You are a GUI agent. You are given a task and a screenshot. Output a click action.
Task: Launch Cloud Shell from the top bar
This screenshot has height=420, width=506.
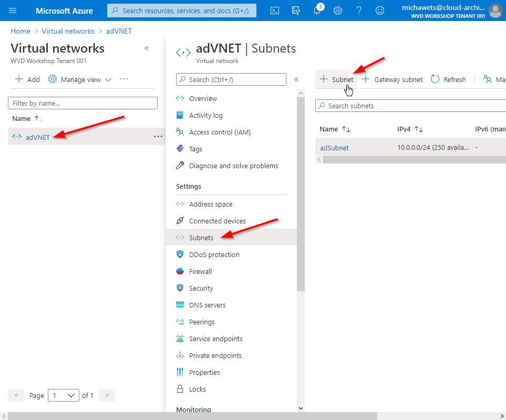[x=275, y=11]
